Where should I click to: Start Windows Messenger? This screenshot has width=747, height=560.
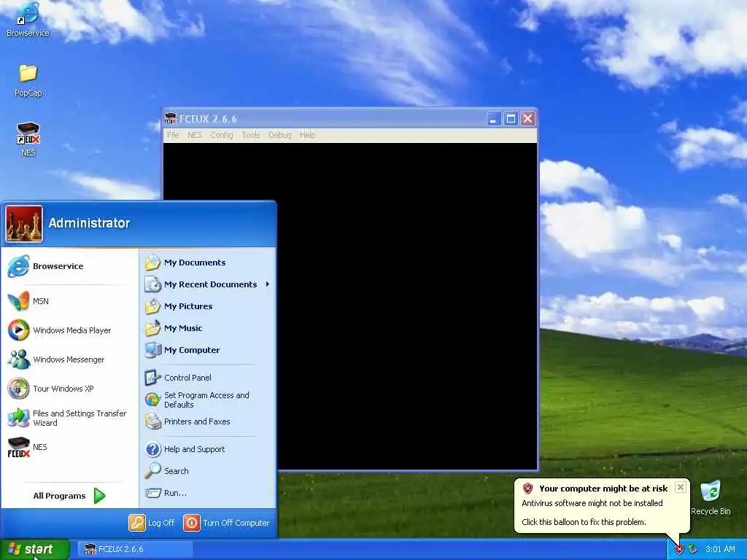pyautogui.click(x=69, y=359)
